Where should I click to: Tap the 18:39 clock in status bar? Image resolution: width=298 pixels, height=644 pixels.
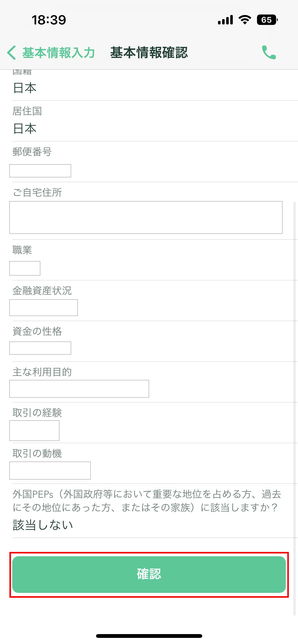click(x=49, y=20)
